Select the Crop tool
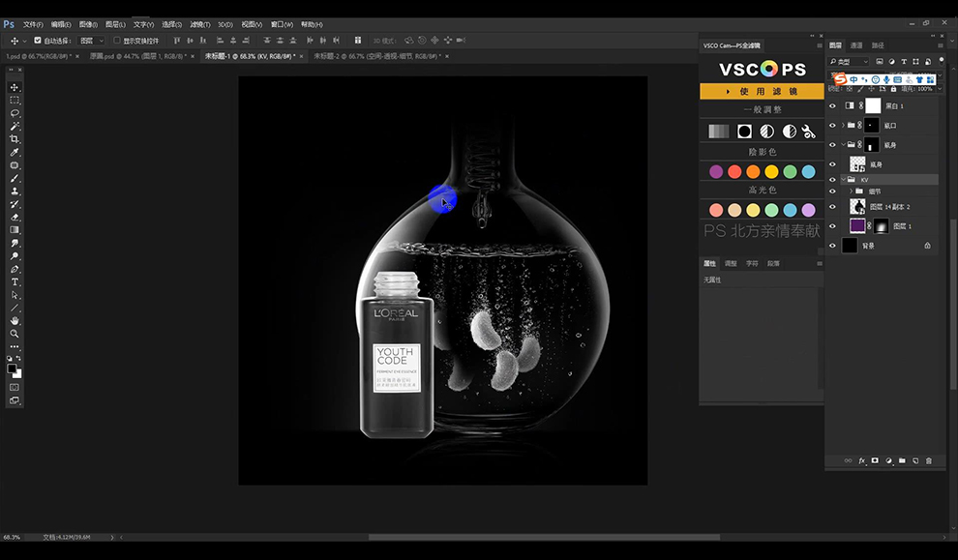Screen dimensions: 958x560 (15, 139)
